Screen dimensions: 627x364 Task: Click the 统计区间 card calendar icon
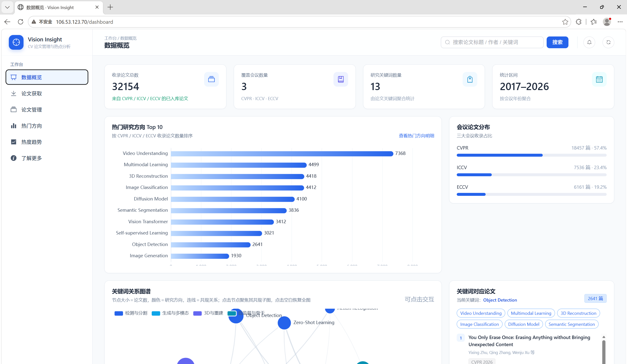tap(599, 79)
